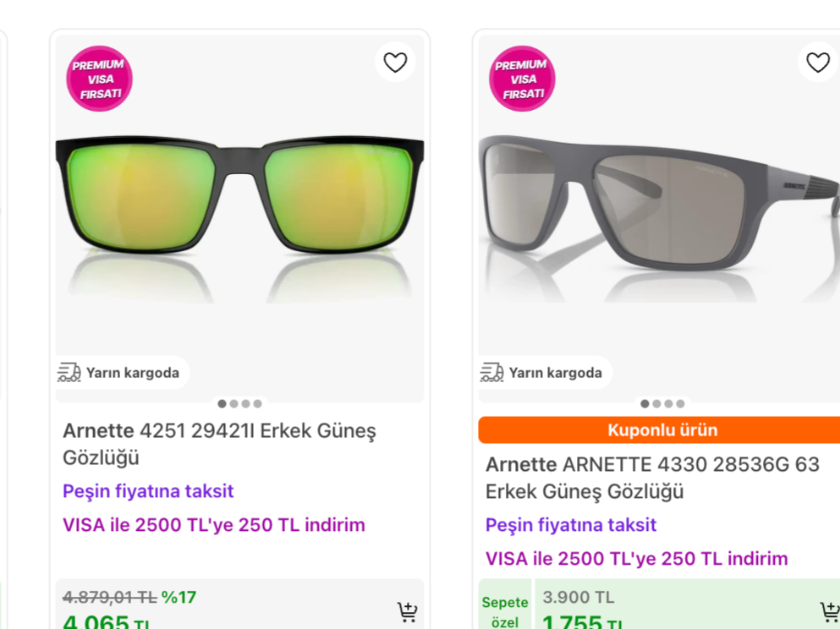Click Premium Visa Fırsatı badge on gray sunglasses
This screenshot has width=840, height=629.
coord(522,79)
